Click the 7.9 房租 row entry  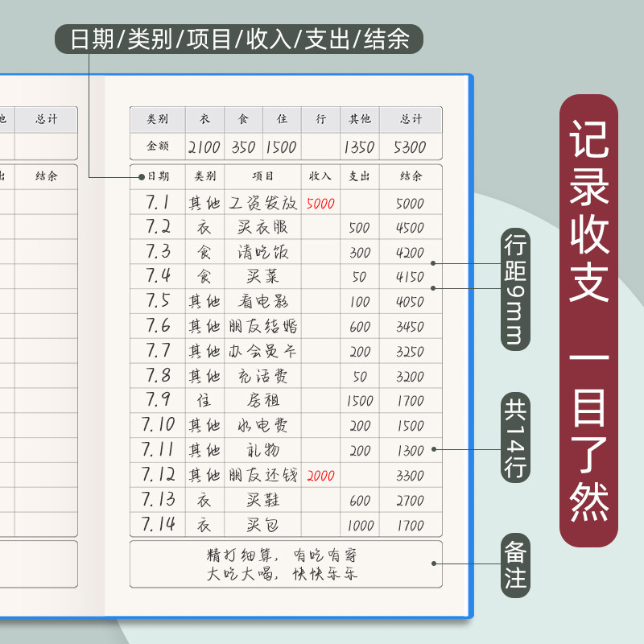pos(286,400)
